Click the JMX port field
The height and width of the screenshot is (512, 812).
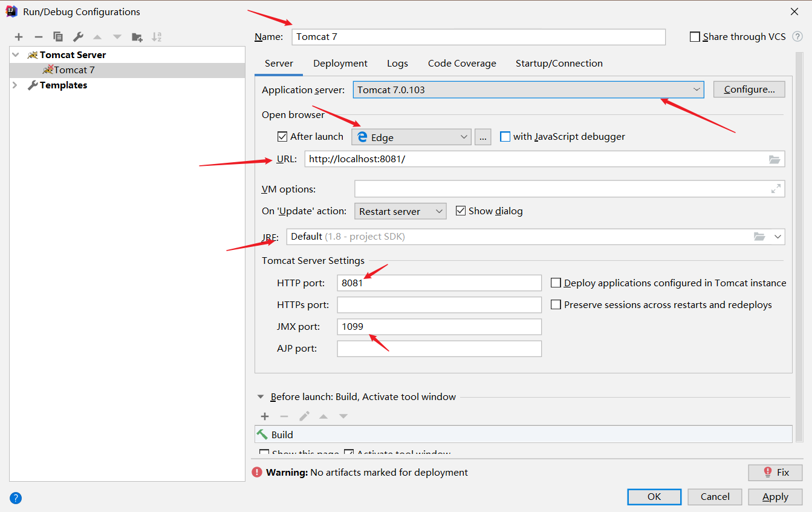pyautogui.click(x=439, y=327)
